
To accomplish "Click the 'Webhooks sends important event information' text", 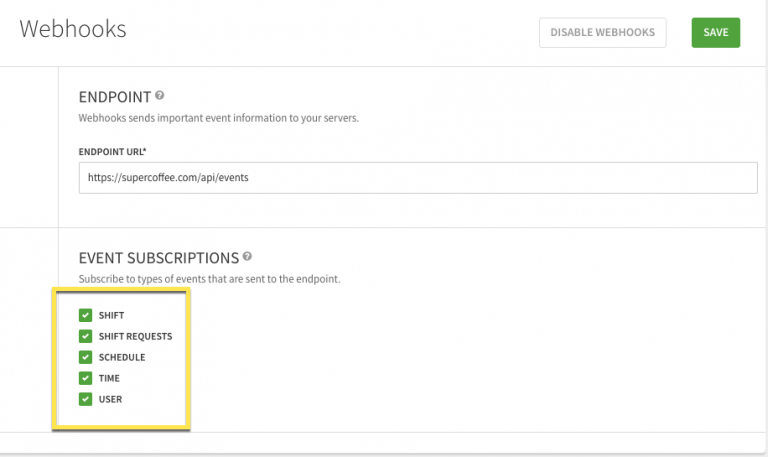I will coord(218,118).
